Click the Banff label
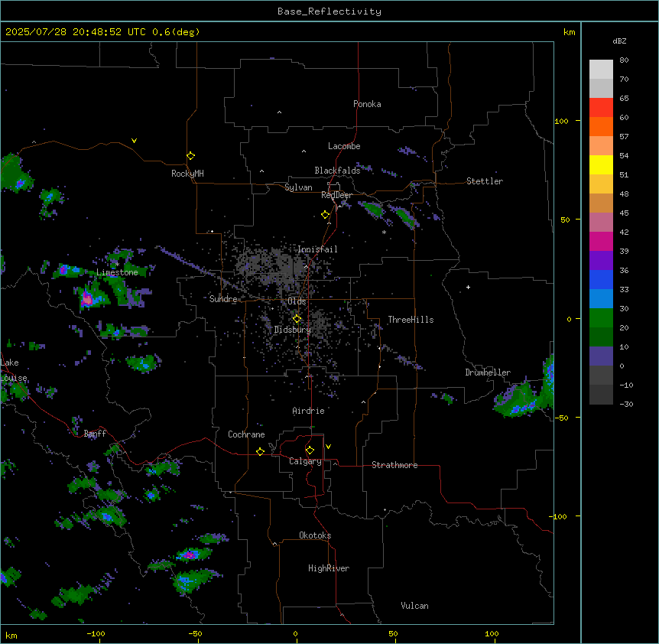Screen dimensions: 659x644 point(95,434)
